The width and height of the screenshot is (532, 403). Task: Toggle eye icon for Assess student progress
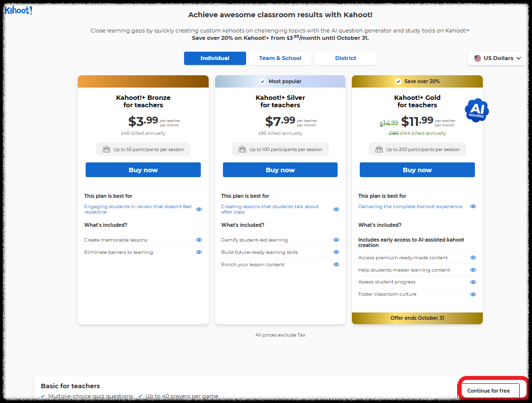coord(473,282)
